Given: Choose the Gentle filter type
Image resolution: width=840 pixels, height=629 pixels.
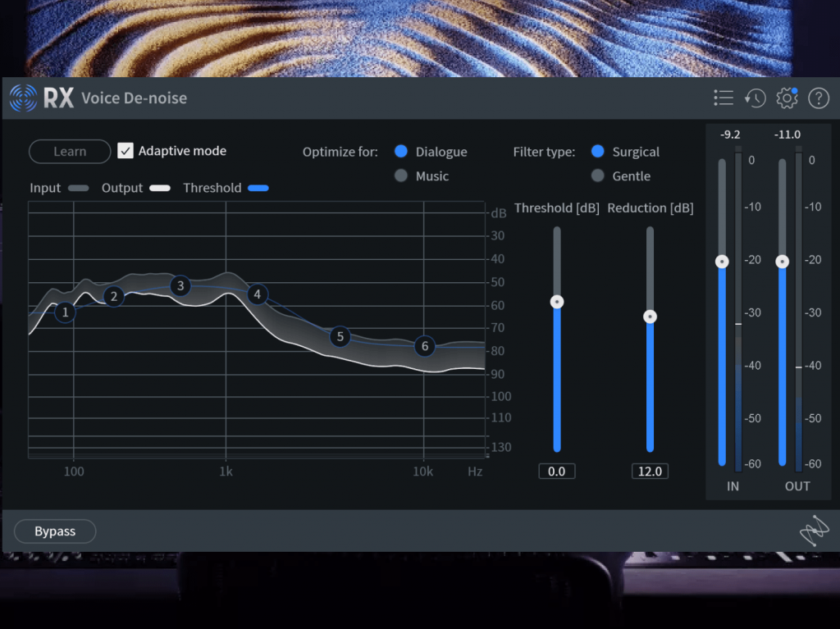Looking at the screenshot, I should (598, 175).
